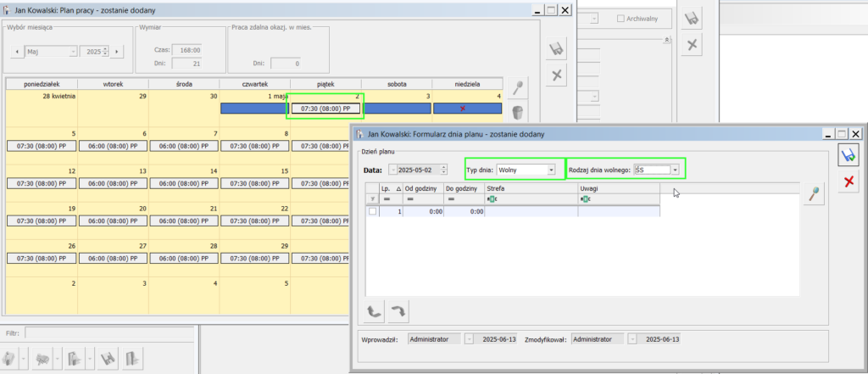This screenshot has height=374, width=868.
Task: Click into the Filtr input field
Action: tap(109, 333)
